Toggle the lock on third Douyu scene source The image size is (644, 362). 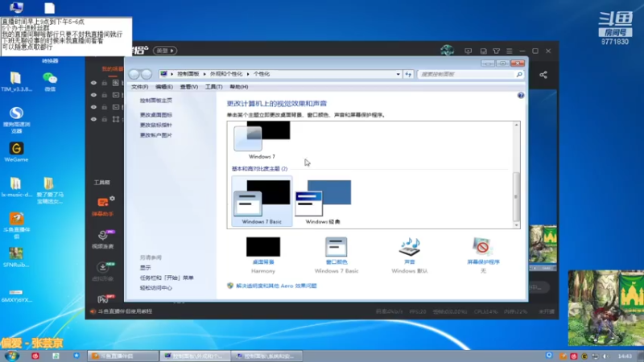[x=105, y=107]
